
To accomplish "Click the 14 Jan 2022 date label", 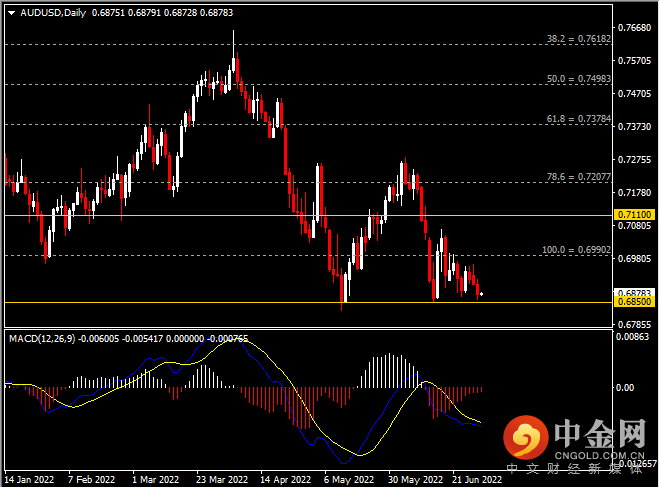I will tap(29, 479).
